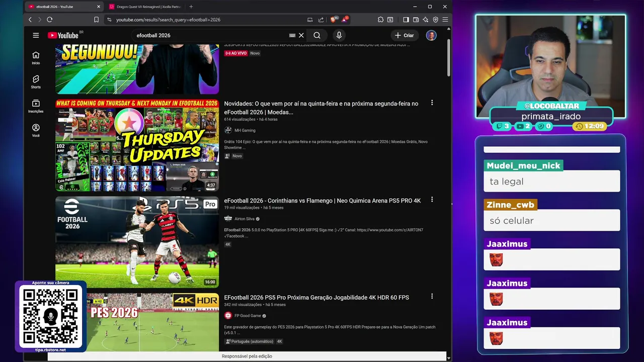Image resolution: width=644 pixels, height=362 pixels.
Task: Switch to the Dragon Quest VII Reimagined tab
Action: [146, 7]
